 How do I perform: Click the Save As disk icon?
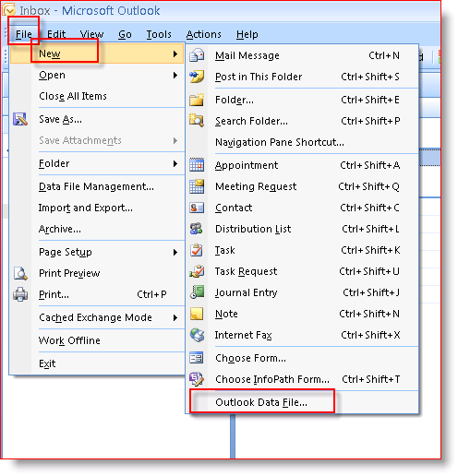coord(20,119)
